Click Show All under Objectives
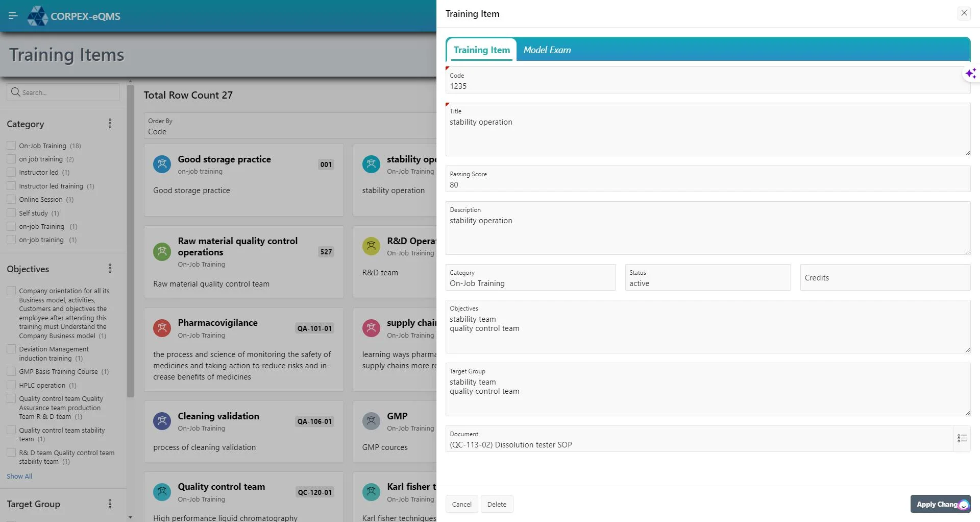This screenshot has width=980, height=522. (19, 476)
